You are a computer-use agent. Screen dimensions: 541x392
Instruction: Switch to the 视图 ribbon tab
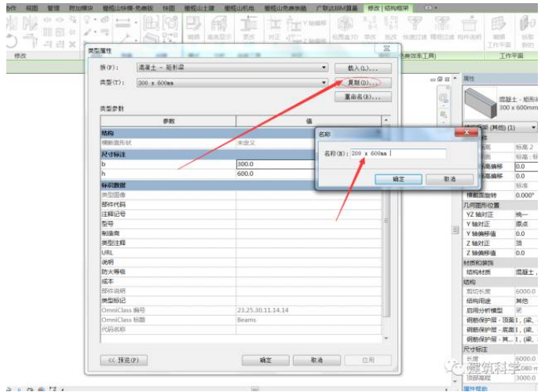(x=31, y=8)
